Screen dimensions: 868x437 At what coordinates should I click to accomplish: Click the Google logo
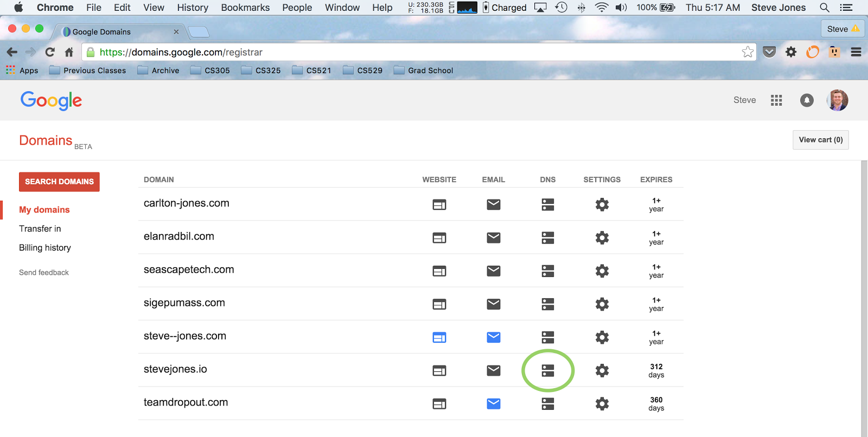51,100
